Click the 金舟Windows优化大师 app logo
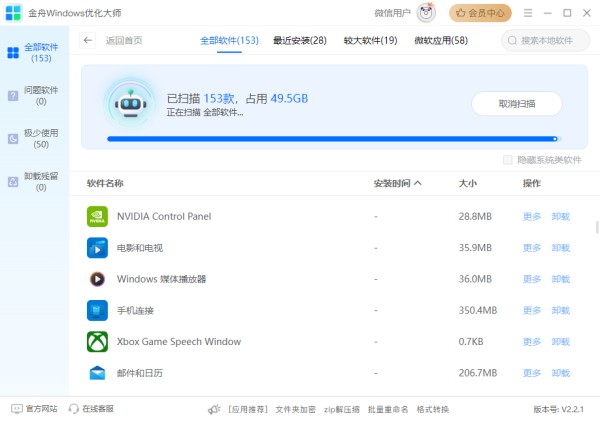Screen dimensions: 600x422 coord(13,13)
